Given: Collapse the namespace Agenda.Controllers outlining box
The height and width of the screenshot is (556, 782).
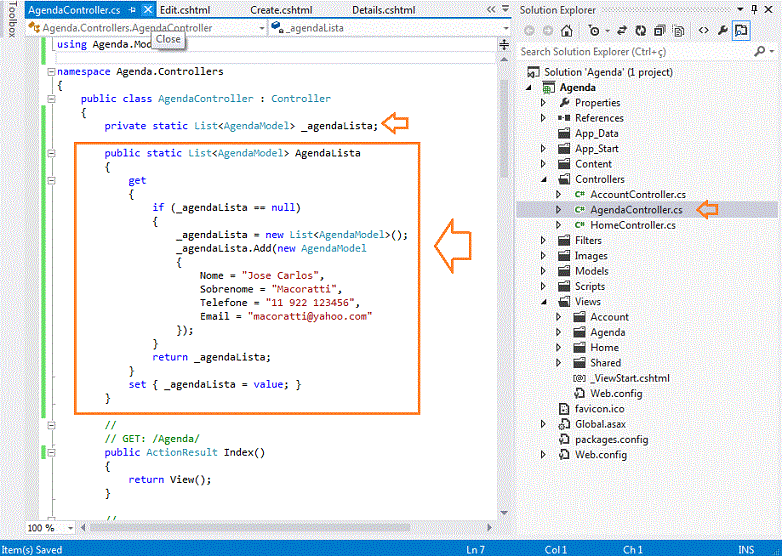Looking at the screenshot, I should 51,72.
